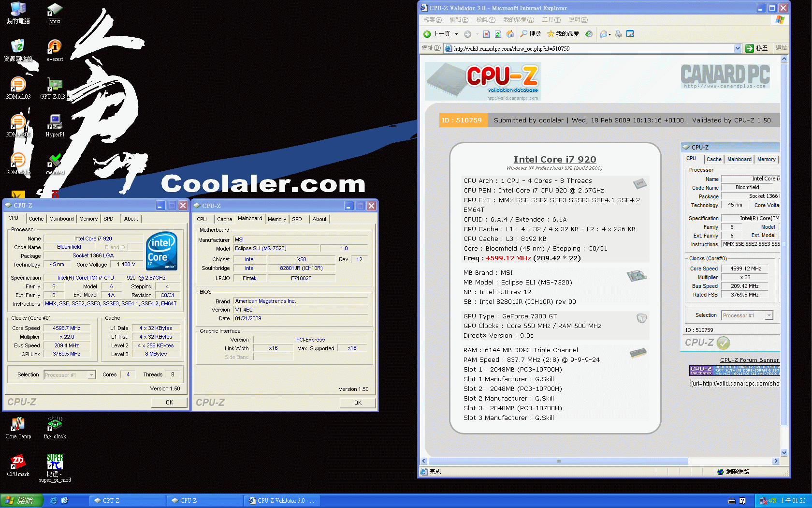
Task: Click the CPU-Z forum banner thumbnail image
Action: coord(734,371)
